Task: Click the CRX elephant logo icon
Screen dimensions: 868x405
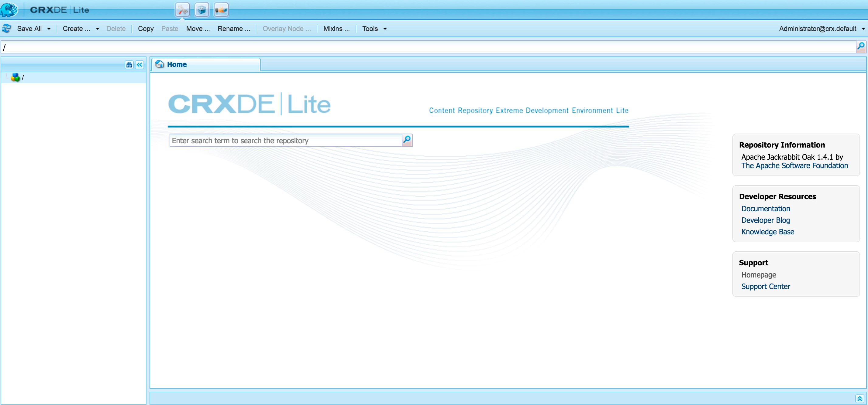Action: 9,9
